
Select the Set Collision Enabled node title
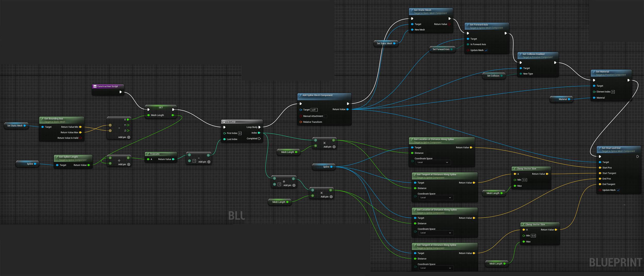(x=533, y=54)
